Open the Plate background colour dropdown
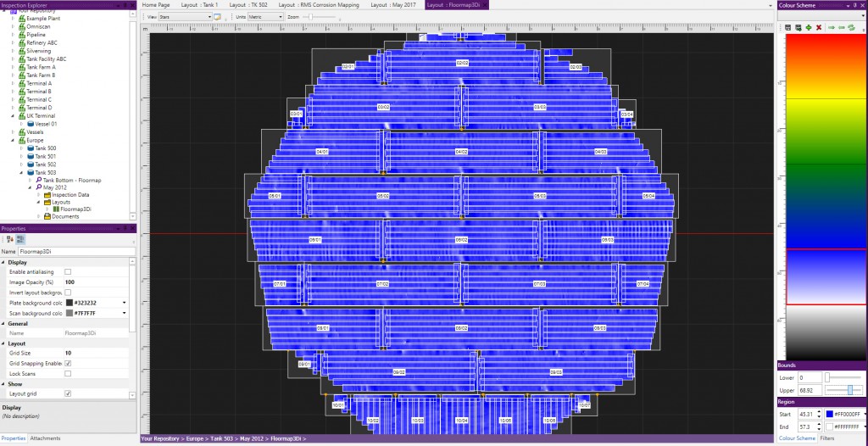This screenshot has height=446, width=868. pos(124,302)
